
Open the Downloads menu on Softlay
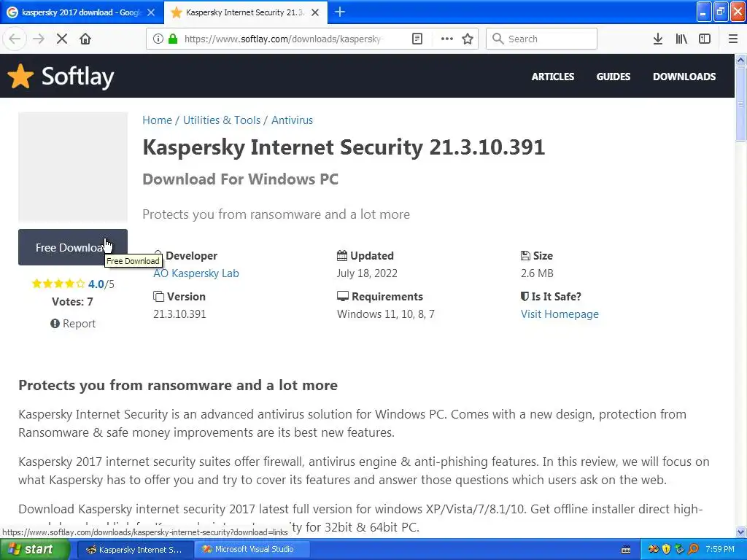point(684,77)
